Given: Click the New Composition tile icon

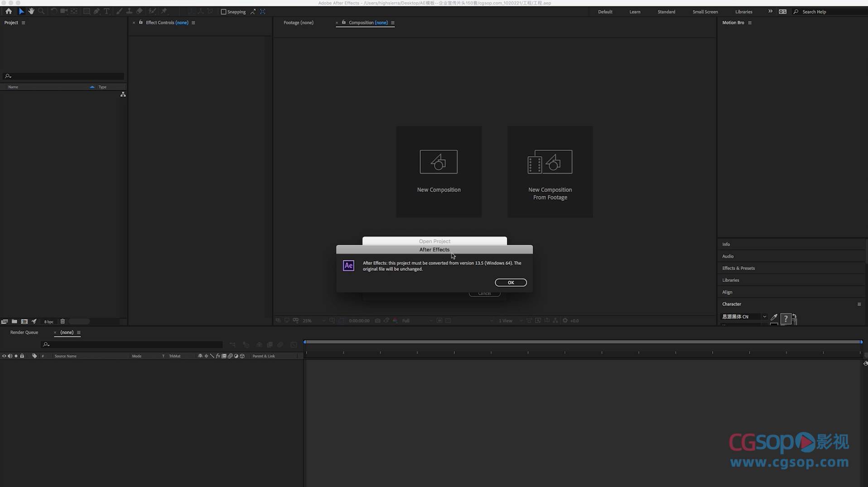Looking at the screenshot, I should (438, 162).
